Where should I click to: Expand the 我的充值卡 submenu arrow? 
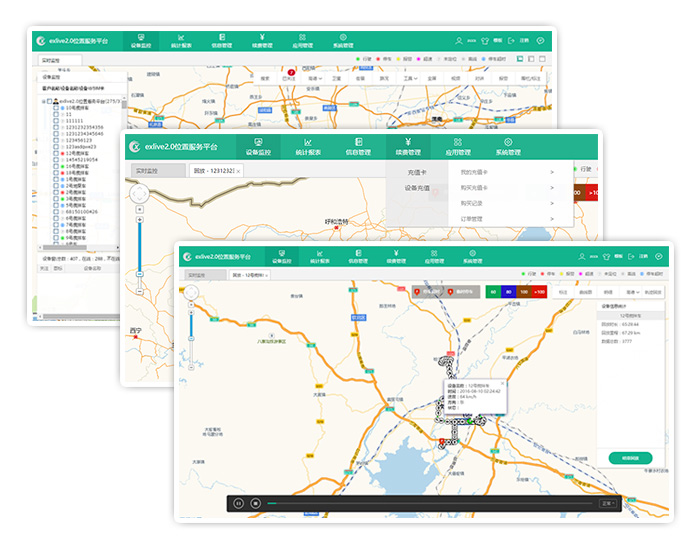pos(551,172)
